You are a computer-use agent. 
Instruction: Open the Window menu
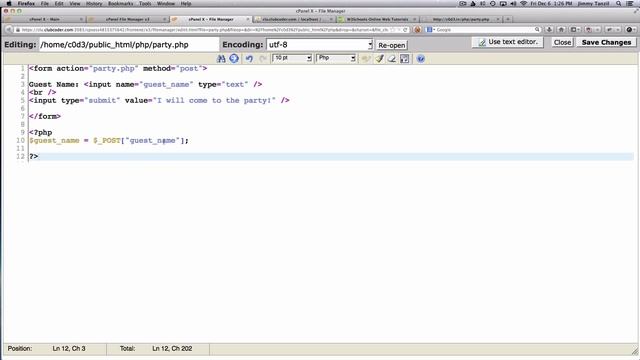(166, 4)
